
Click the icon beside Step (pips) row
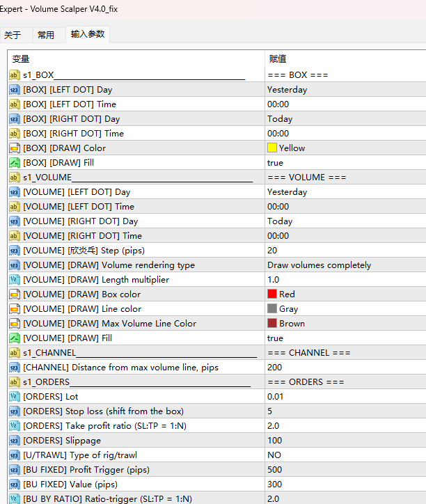point(15,251)
